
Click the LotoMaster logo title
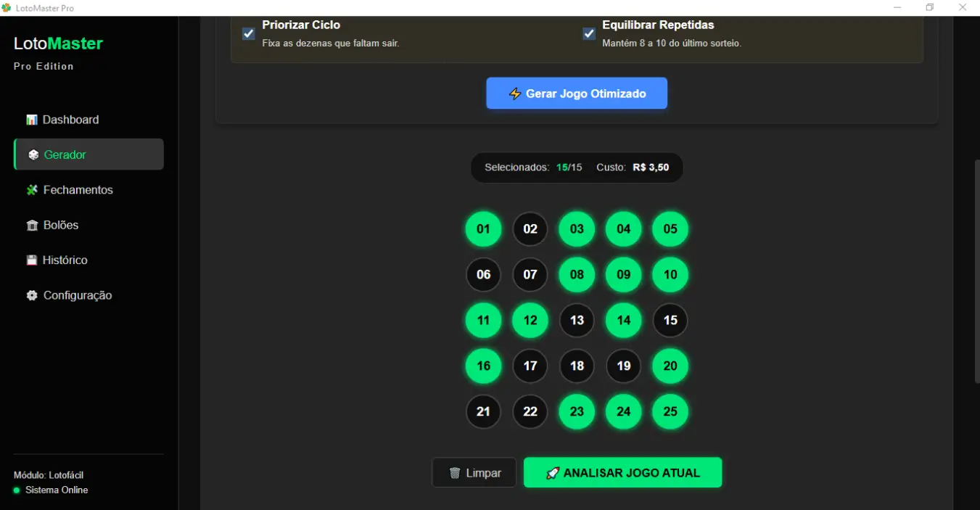coord(58,44)
